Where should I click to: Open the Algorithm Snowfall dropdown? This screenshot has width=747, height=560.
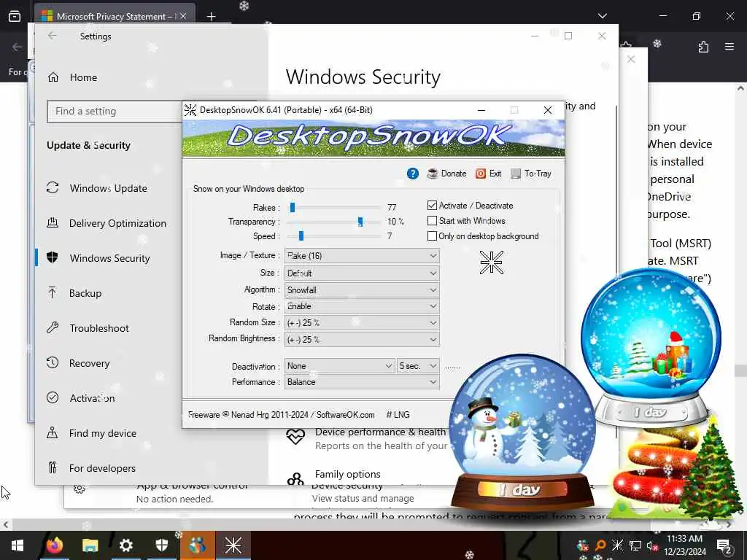362,289
